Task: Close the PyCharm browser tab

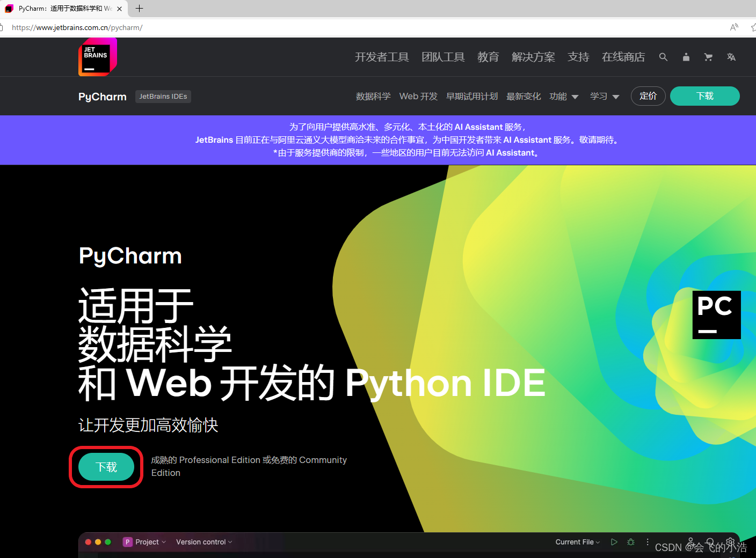Action: pos(119,9)
